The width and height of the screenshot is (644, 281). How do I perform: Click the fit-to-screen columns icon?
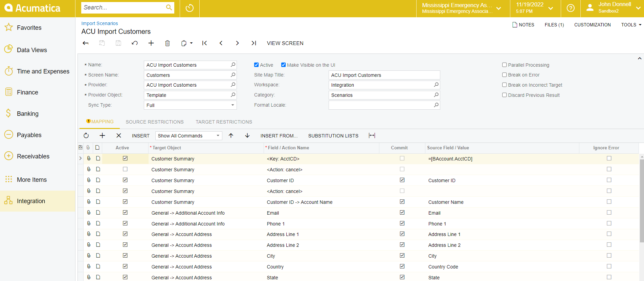(x=372, y=135)
